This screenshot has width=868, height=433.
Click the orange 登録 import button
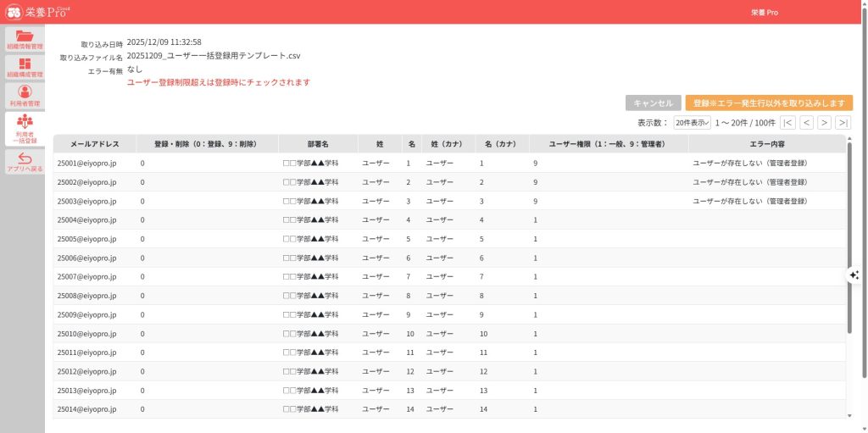click(768, 103)
